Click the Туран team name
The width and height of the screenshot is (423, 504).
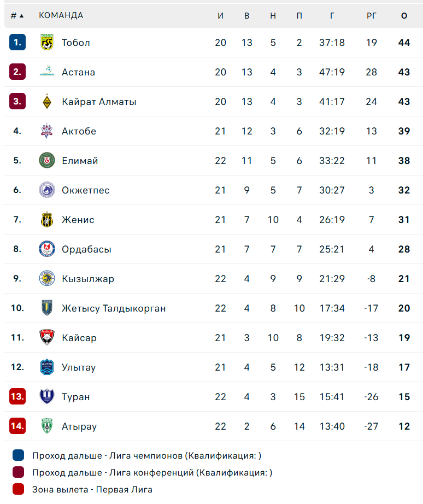coord(76,397)
